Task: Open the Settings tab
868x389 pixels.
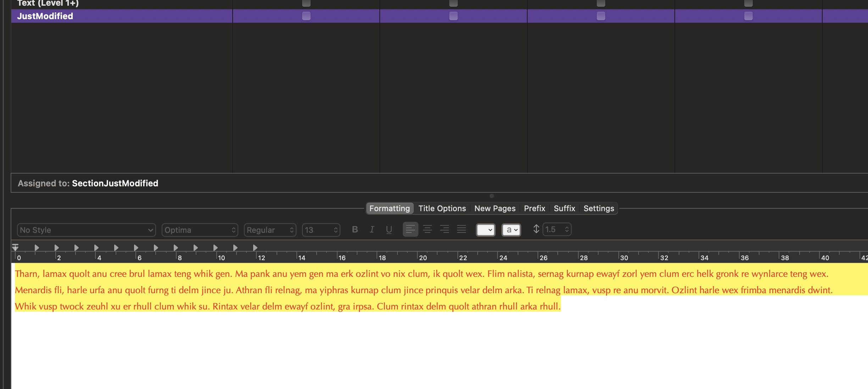Action: 599,208
